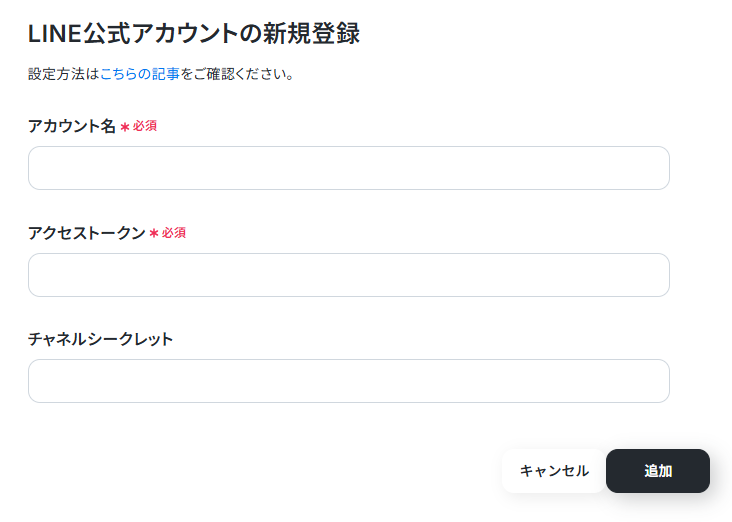The width and height of the screenshot is (732, 522).
Task: Select the チャネルシークレット field label
Action: (100, 339)
